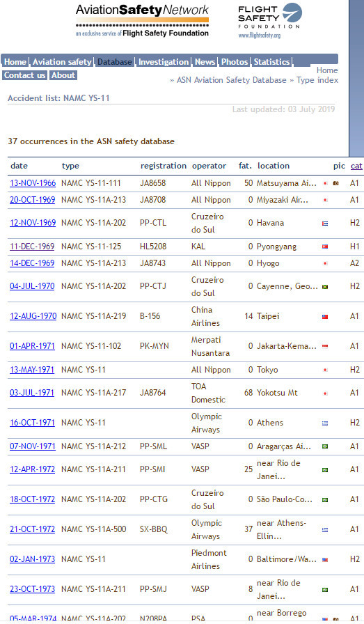Open the 16-OCT-1971 accident record
The image size is (364, 624).
click(32, 423)
